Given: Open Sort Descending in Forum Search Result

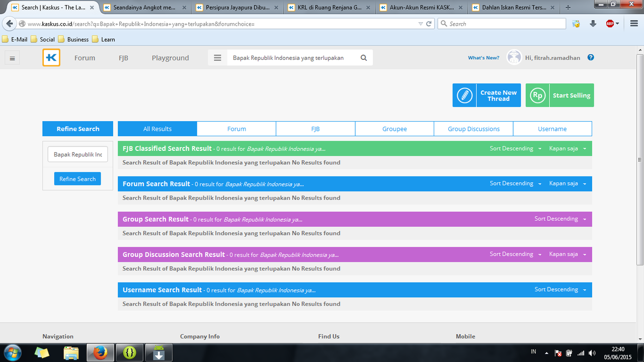Looking at the screenshot, I should click(x=516, y=184).
